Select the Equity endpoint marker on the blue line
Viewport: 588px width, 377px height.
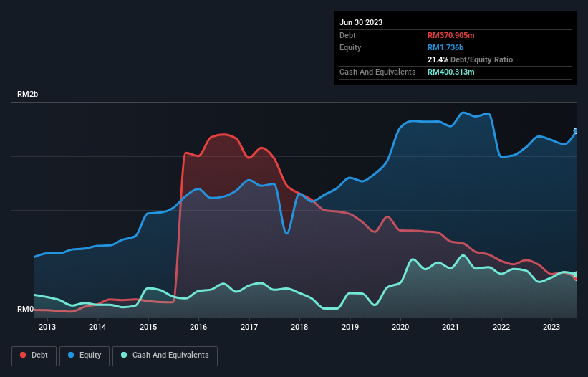coord(577,131)
